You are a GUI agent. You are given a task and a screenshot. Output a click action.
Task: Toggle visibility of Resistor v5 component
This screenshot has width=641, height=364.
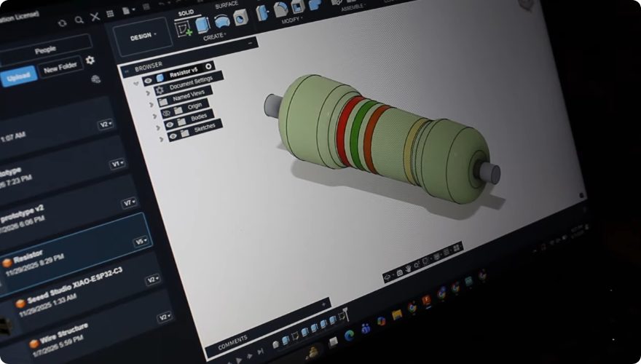click(149, 81)
